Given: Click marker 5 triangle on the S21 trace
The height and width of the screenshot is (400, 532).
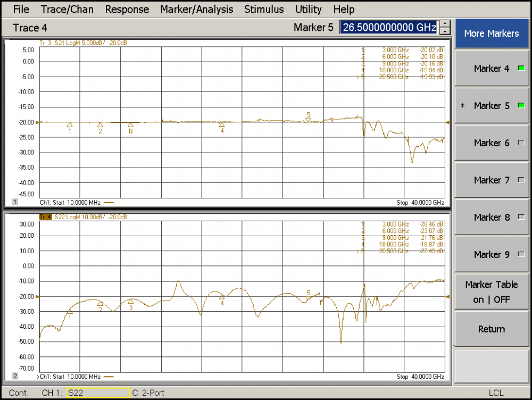Looking at the screenshot, I should click(308, 120).
